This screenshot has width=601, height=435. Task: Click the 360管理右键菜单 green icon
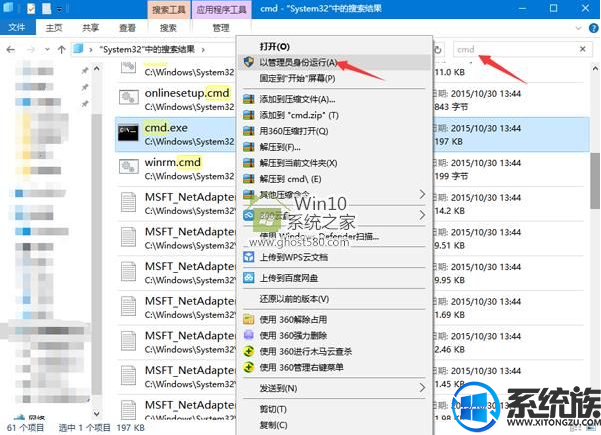point(249,367)
